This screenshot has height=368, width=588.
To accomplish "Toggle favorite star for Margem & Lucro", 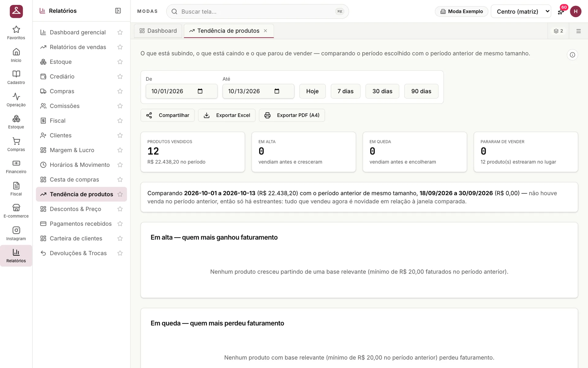I will point(120,150).
